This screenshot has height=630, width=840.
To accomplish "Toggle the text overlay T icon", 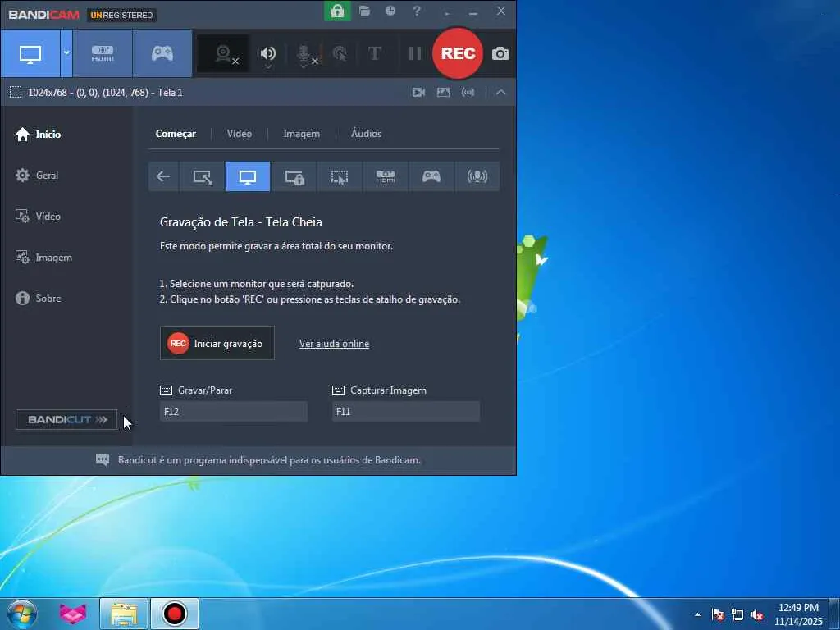I will [x=374, y=53].
